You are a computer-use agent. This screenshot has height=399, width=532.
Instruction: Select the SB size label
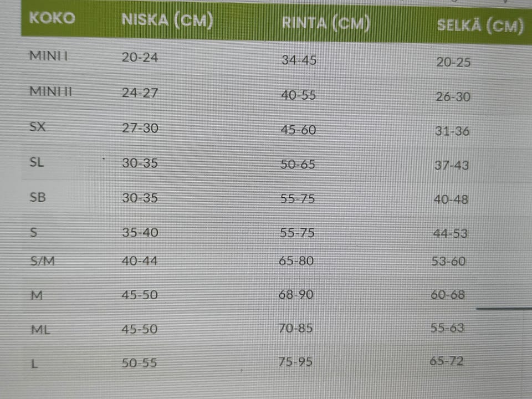38,197
